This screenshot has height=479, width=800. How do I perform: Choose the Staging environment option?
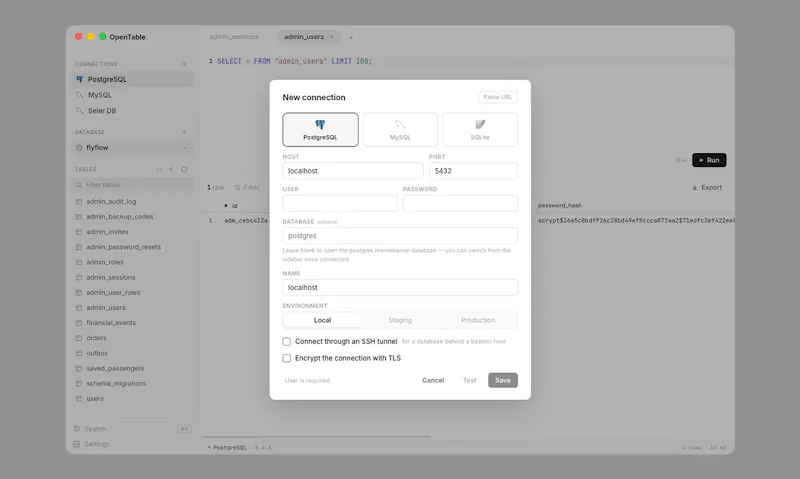point(400,320)
